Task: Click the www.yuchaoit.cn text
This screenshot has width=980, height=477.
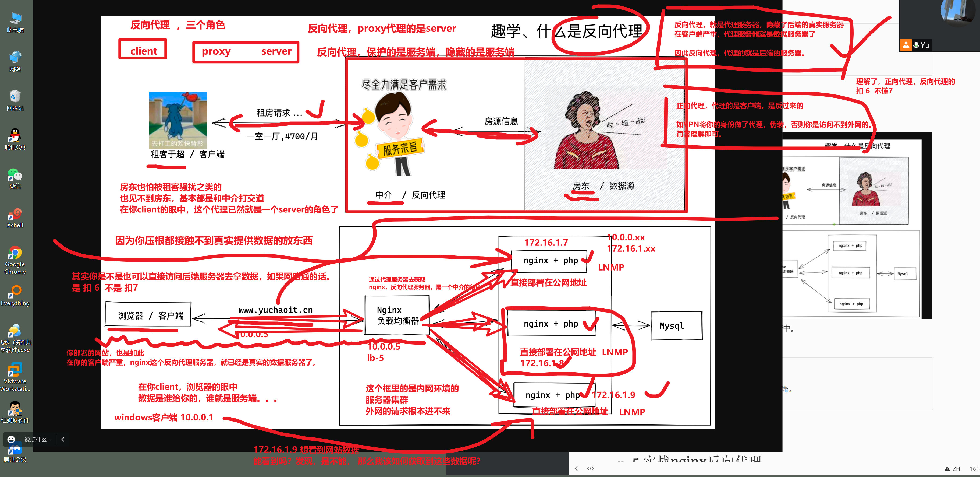Action: click(x=275, y=310)
